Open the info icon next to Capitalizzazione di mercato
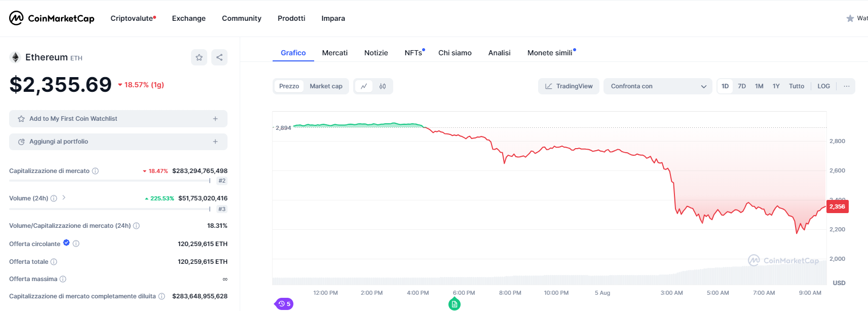 point(95,171)
